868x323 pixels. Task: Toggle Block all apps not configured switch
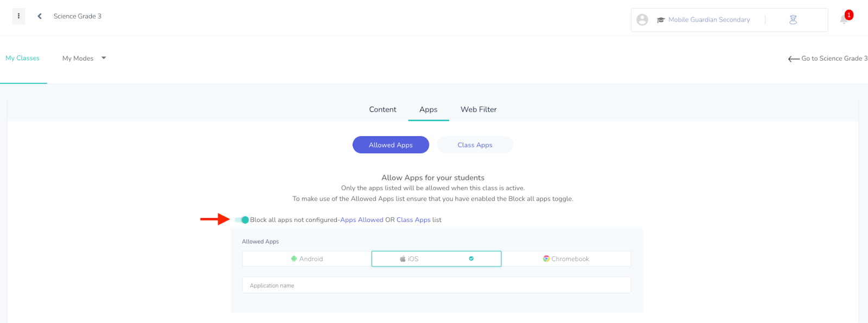(242, 220)
